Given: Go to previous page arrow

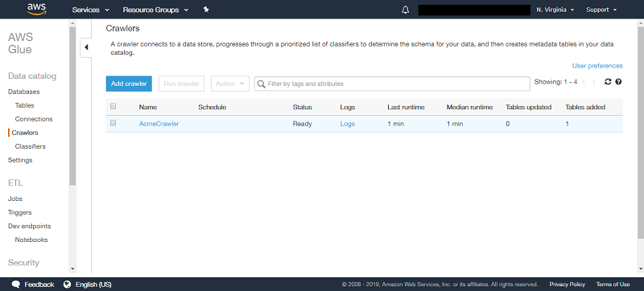Looking at the screenshot, I should coord(583,82).
